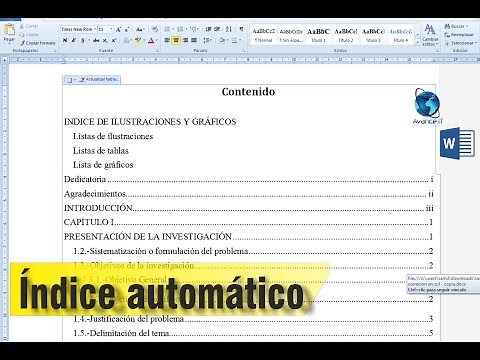The height and width of the screenshot is (360, 480).
Task: Apply the shading paint bucket color
Action: [x=222, y=40]
